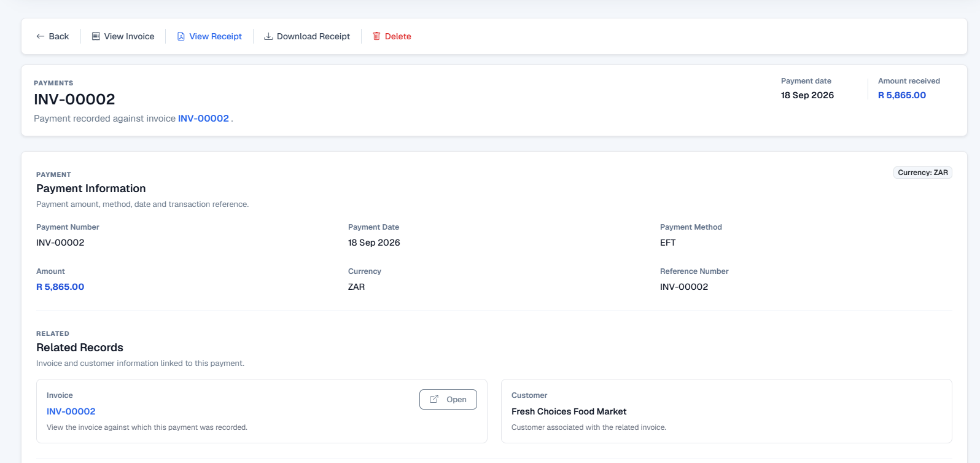Click the 'Related Records' section heading
980x463 pixels.
[x=80, y=348]
